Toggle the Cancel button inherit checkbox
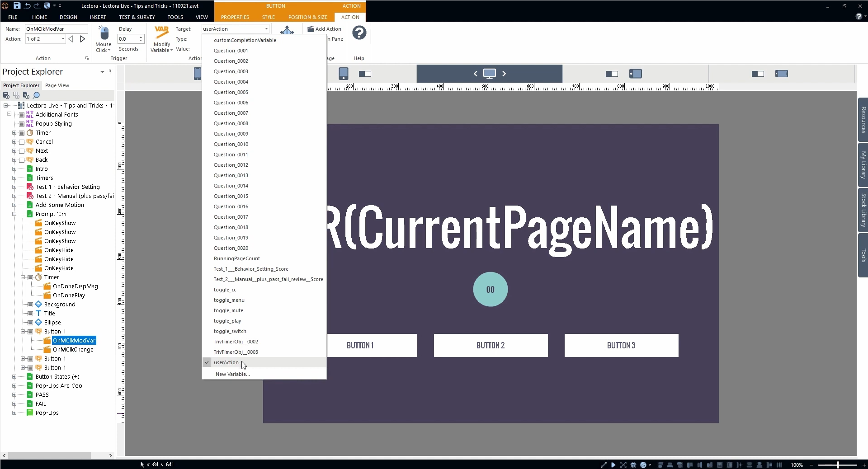The image size is (868, 469). 22,142
